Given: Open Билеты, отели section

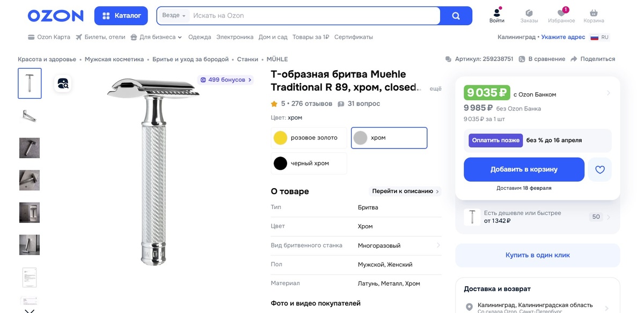Looking at the screenshot, I should click(x=100, y=37).
